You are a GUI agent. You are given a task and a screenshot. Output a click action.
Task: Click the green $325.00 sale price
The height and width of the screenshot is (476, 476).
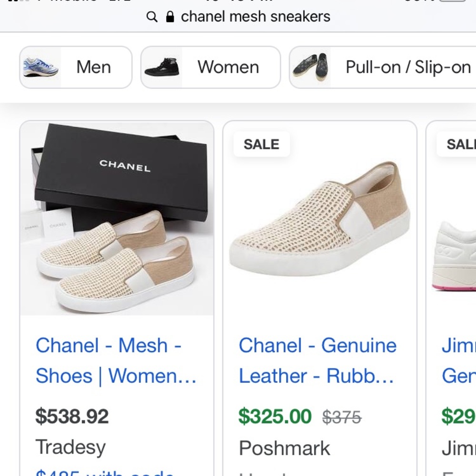[275, 416]
